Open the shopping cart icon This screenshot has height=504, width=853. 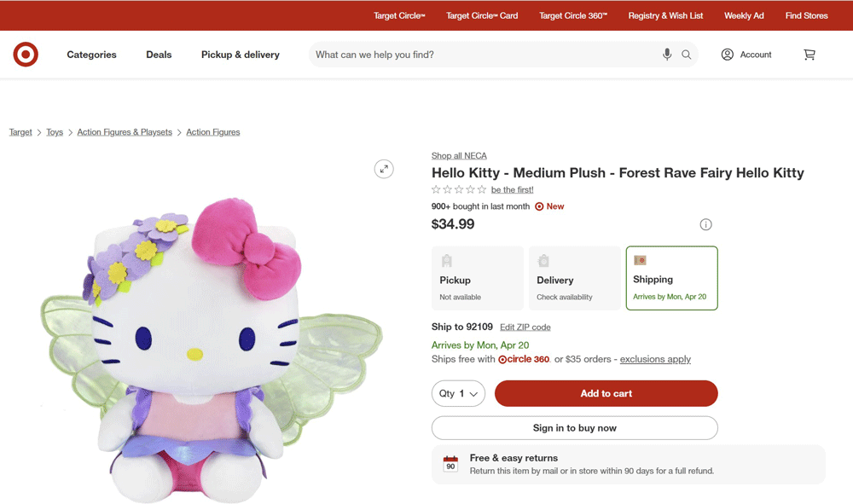[809, 55]
